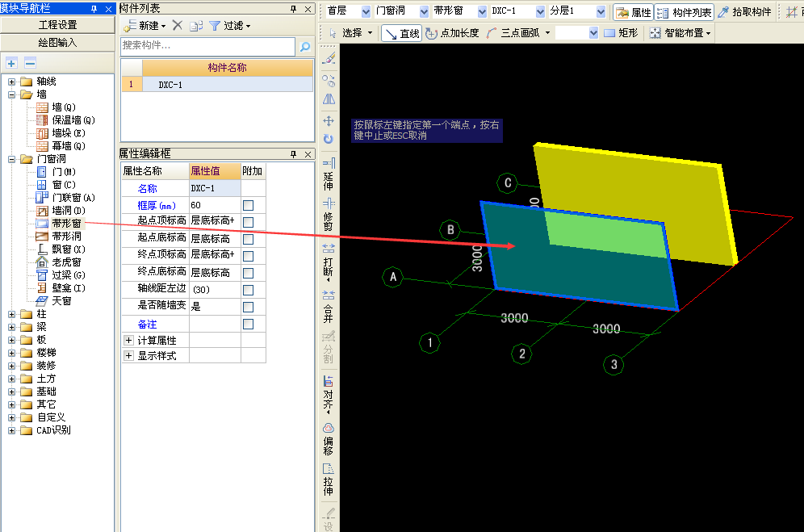Select the DXC-1 row in component list
Viewport: 804px width, 532px height.
pos(217,85)
